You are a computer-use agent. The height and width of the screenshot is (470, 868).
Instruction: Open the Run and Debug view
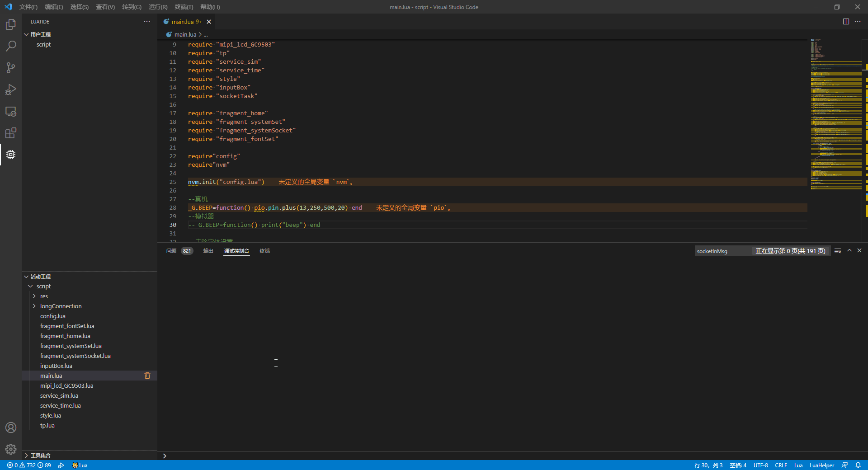coord(11,89)
